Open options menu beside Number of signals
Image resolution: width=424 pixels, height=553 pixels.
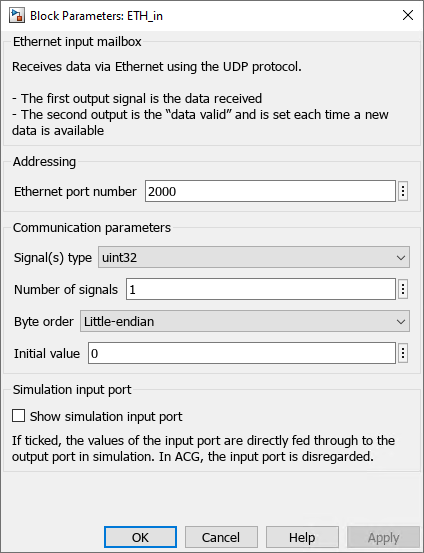pyautogui.click(x=403, y=289)
